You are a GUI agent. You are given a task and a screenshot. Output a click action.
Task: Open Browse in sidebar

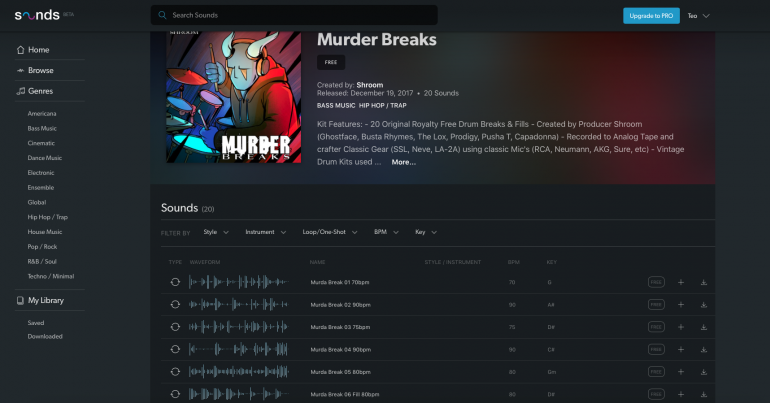coord(35,70)
